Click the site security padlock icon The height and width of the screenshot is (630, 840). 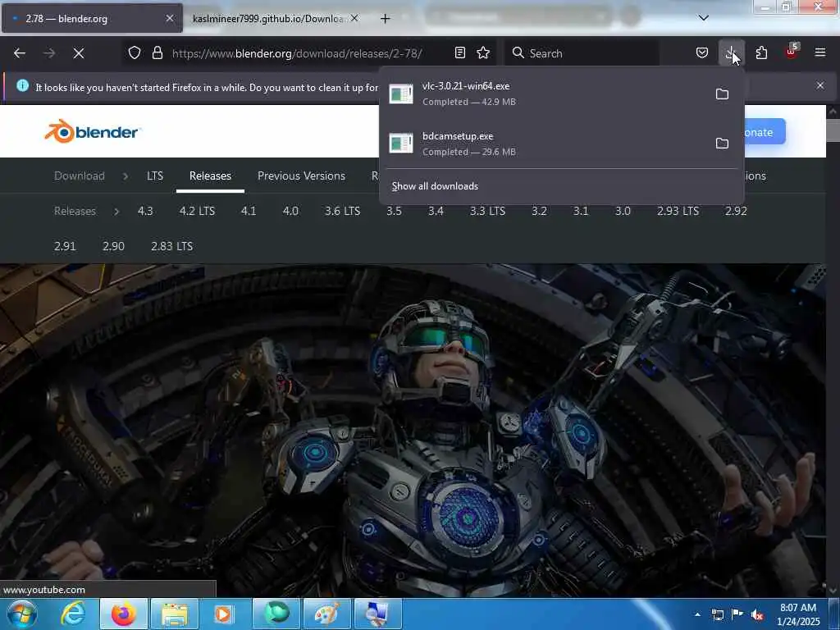click(x=157, y=52)
